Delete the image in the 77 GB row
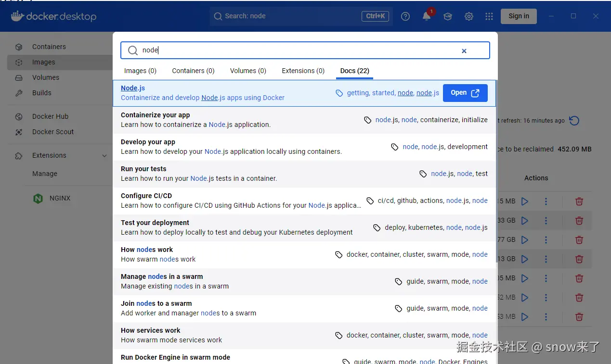The height and width of the screenshot is (364, 611). (x=579, y=240)
